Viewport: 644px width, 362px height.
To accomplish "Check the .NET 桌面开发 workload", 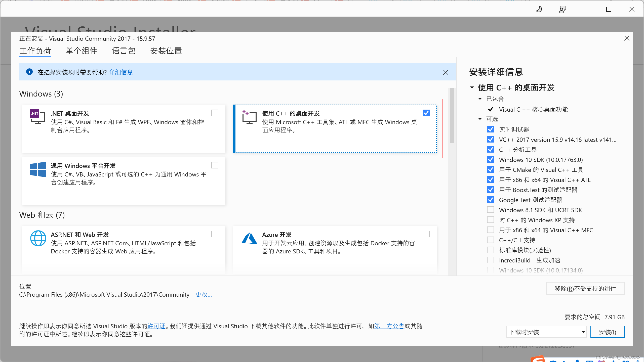I will [215, 113].
